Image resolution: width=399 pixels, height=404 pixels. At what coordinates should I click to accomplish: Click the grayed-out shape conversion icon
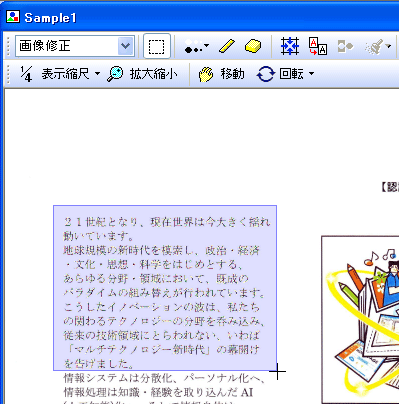tap(345, 46)
